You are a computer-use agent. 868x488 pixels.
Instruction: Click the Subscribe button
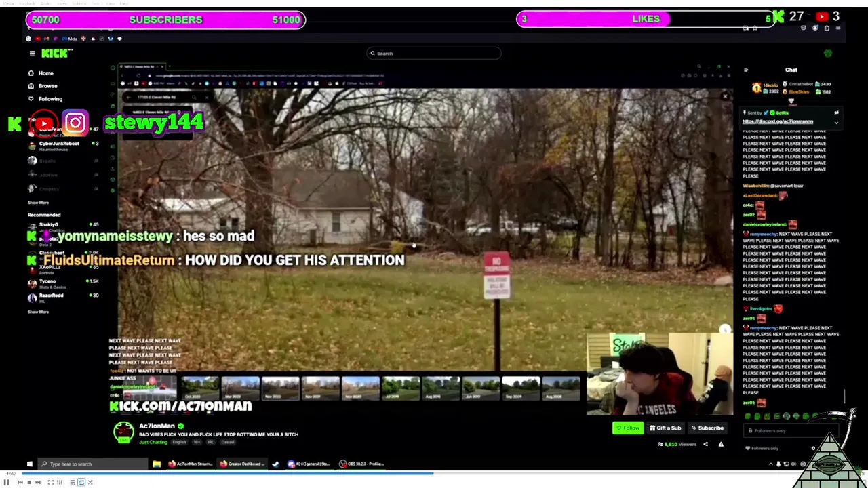point(707,428)
